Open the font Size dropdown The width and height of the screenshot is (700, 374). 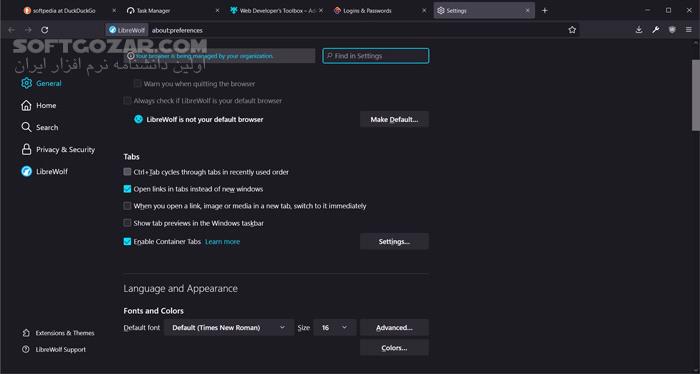335,328
